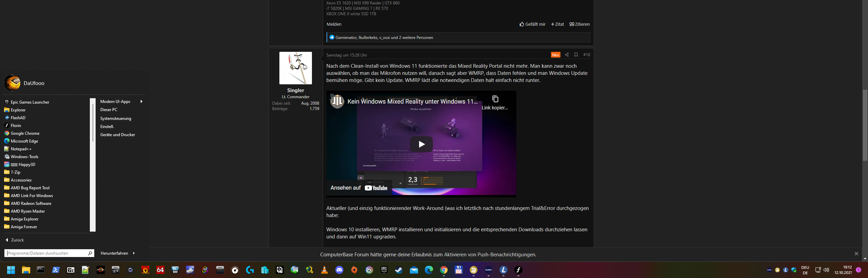Click video title Kein Windows Mixed Reality
The image size is (868, 278).
(412, 102)
